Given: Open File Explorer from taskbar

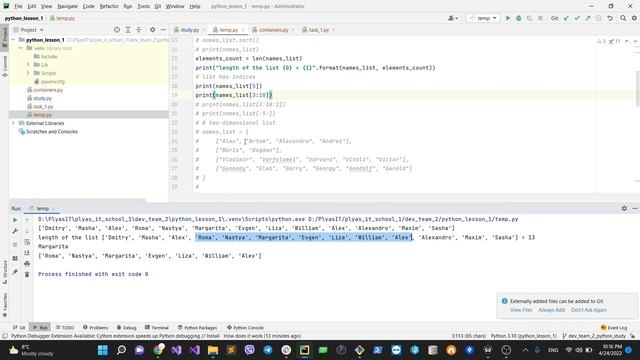Looking at the screenshot, I should pos(213,350).
